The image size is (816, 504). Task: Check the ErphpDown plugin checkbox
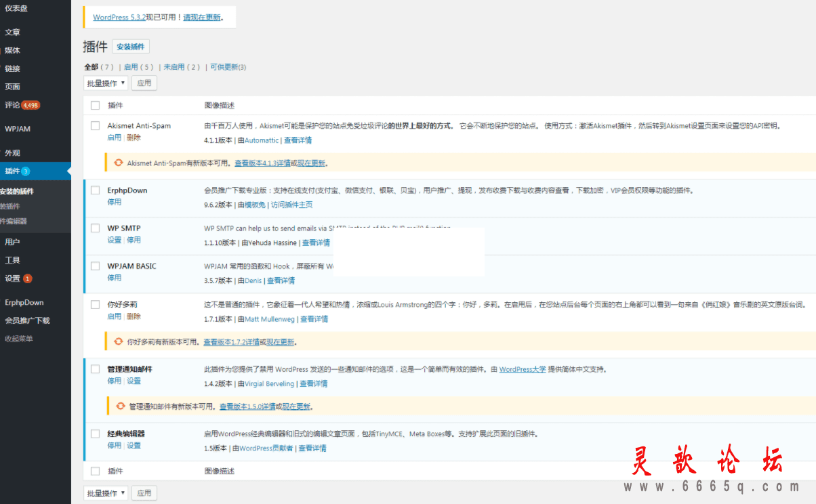(x=95, y=190)
